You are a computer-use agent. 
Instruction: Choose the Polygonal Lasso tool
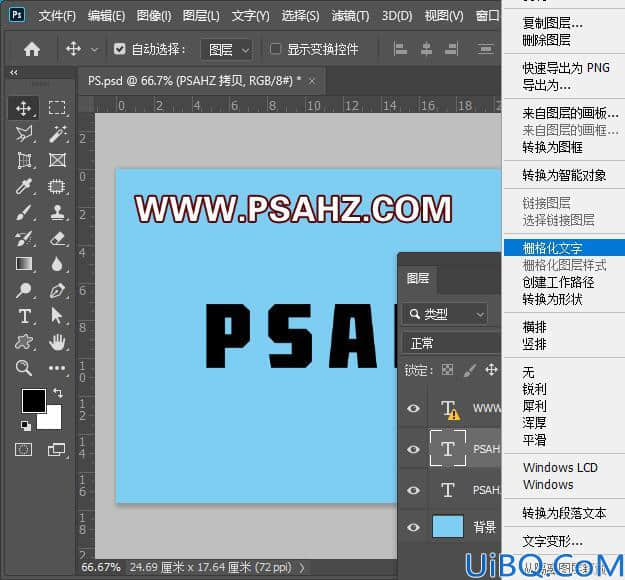(24, 134)
